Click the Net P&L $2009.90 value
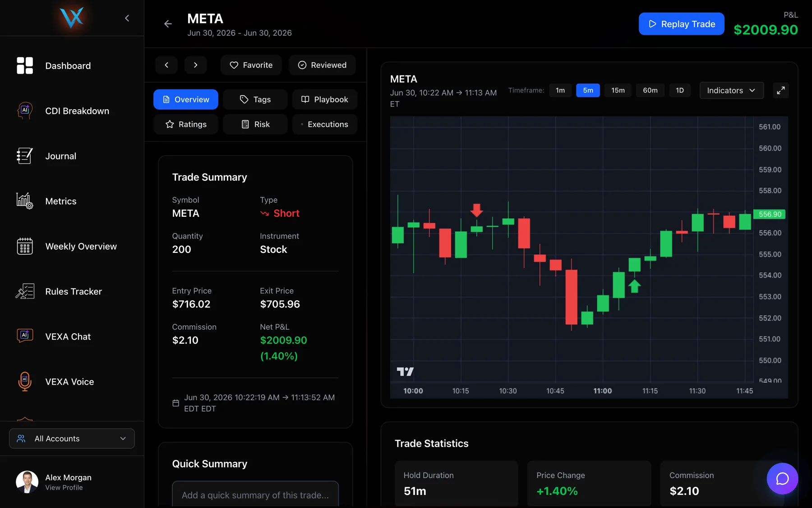 click(x=283, y=340)
